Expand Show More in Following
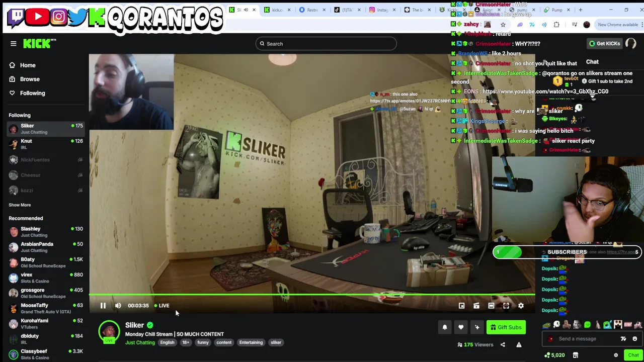 pyautogui.click(x=20, y=205)
